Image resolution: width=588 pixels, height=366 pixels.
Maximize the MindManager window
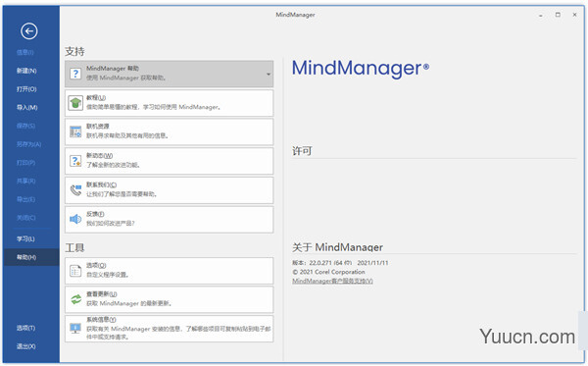tap(558, 15)
